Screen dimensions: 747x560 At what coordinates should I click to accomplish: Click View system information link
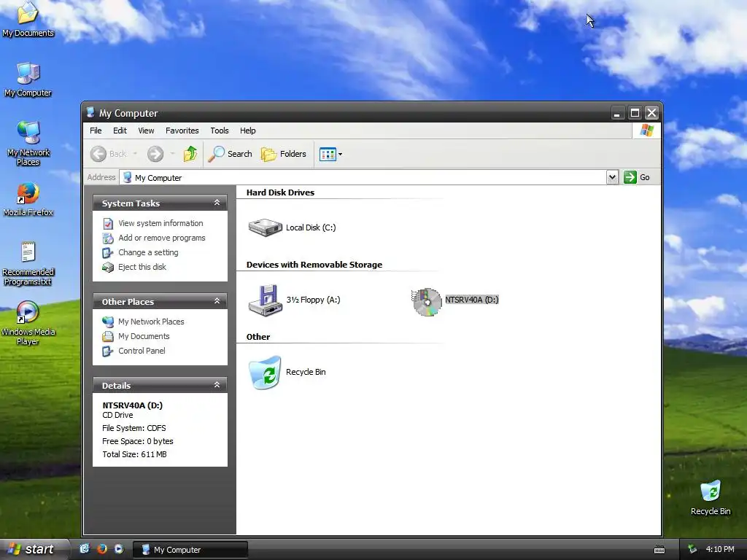tap(160, 223)
